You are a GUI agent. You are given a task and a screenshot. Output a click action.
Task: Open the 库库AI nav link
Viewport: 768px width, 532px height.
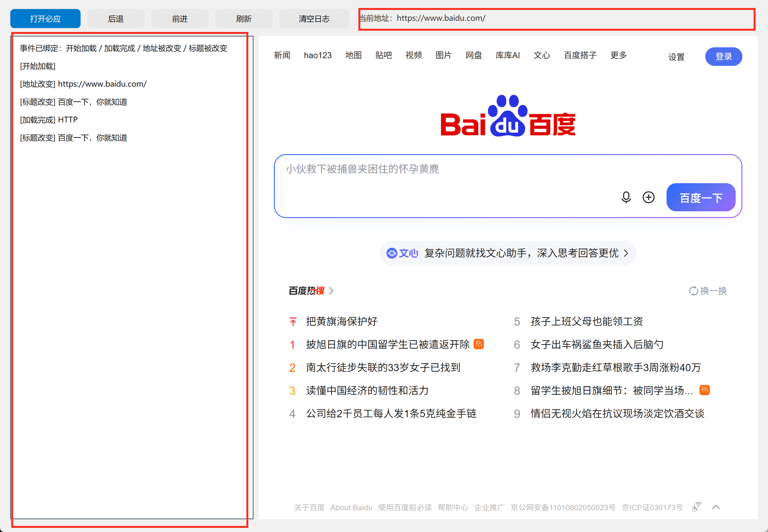[508, 55]
